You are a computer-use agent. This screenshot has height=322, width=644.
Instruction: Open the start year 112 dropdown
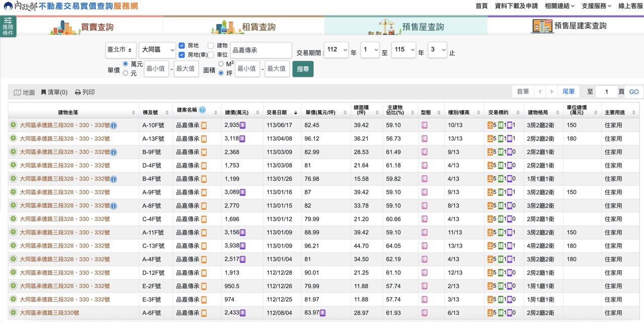point(337,50)
